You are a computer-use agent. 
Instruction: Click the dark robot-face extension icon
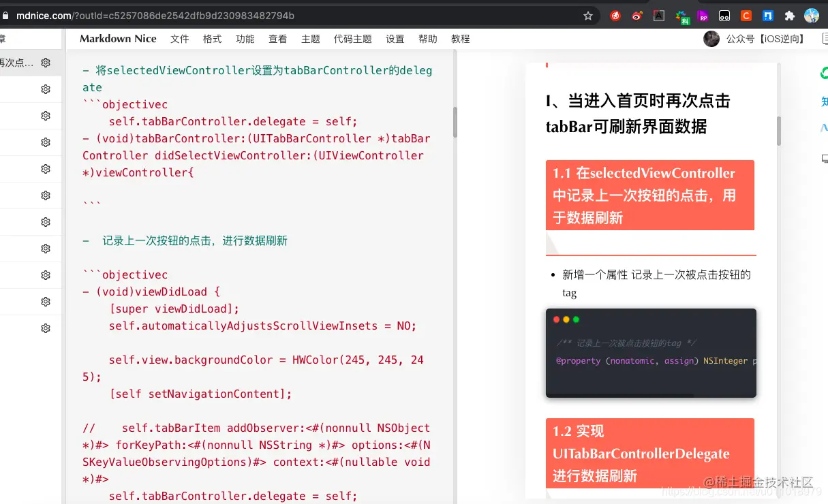(724, 15)
